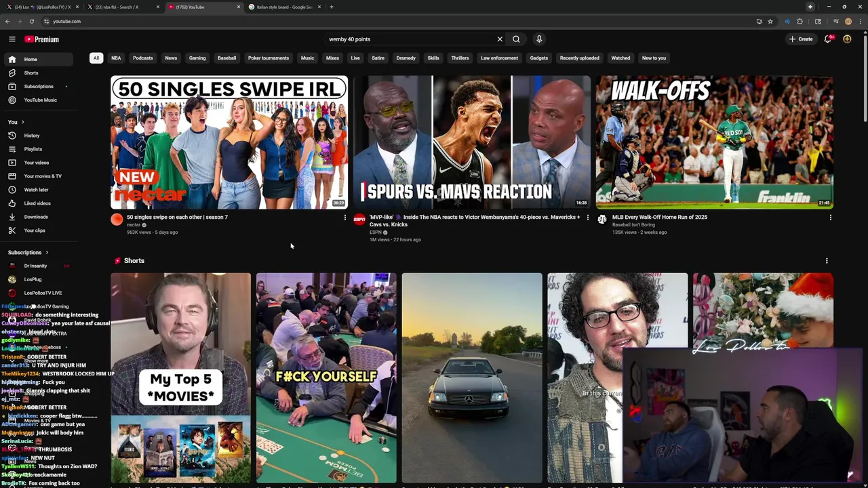Open Your clips
This screenshot has width=868, height=488.
[37, 230]
